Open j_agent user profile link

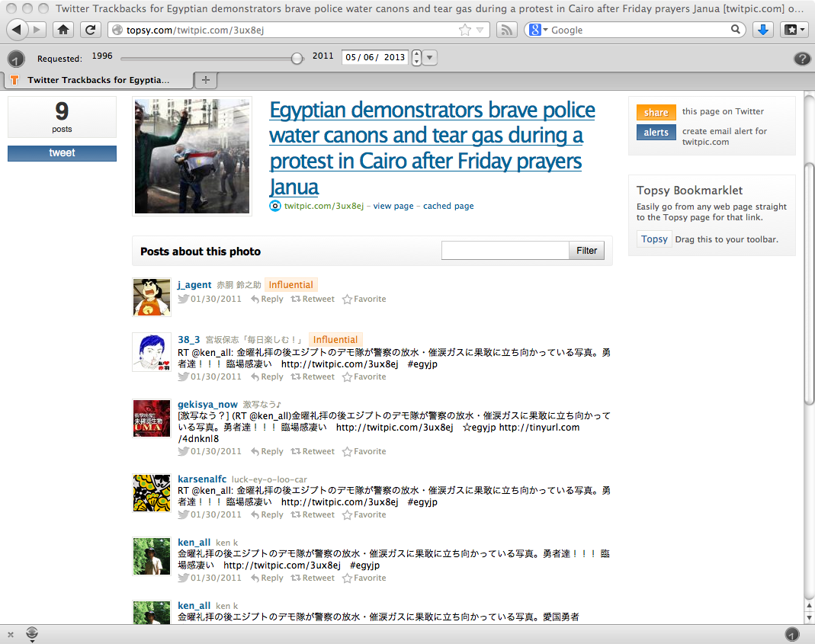[x=194, y=285]
